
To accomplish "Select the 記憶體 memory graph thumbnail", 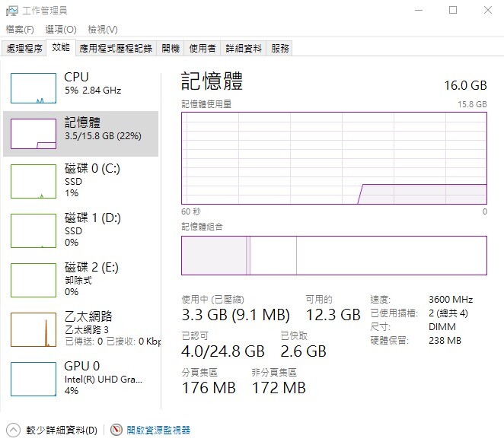I will (x=33, y=134).
